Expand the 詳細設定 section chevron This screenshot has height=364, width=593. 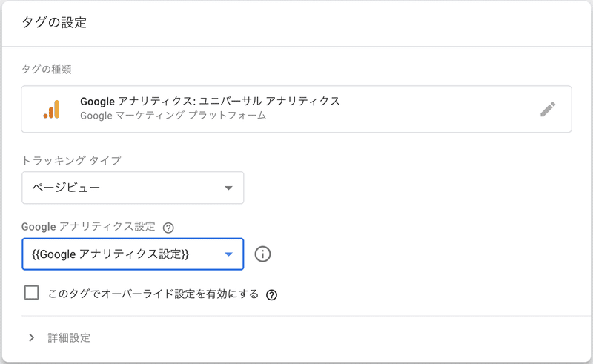(x=32, y=337)
